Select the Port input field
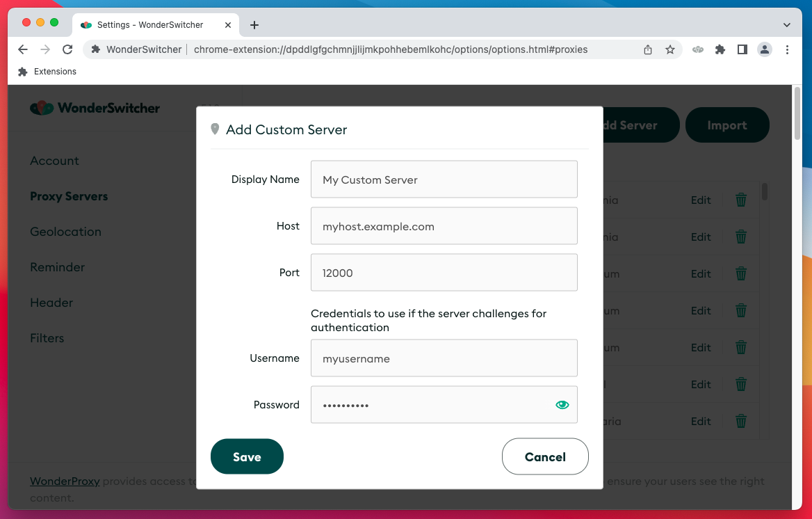 click(x=444, y=273)
